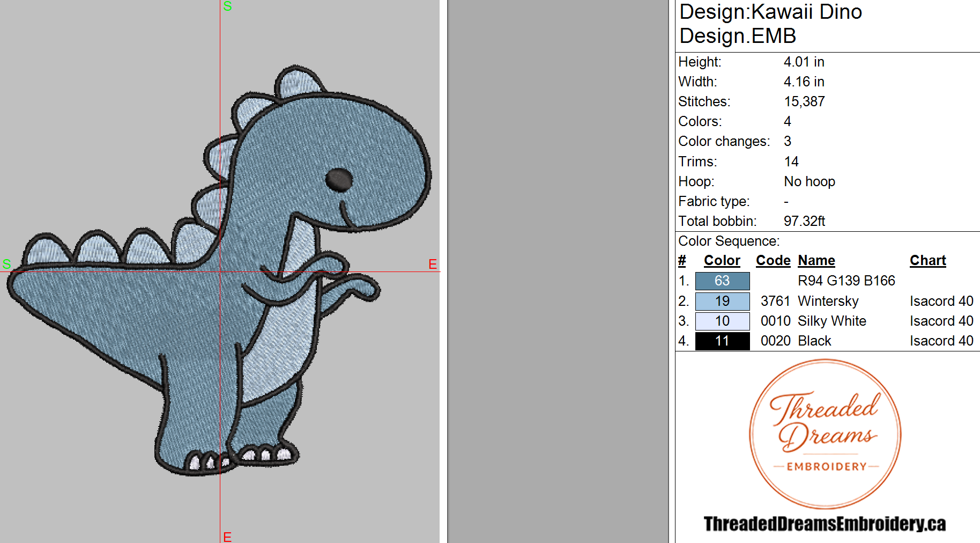Click the 'Color Sequence:' label
The image size is (980, 543).
[729, 241]
